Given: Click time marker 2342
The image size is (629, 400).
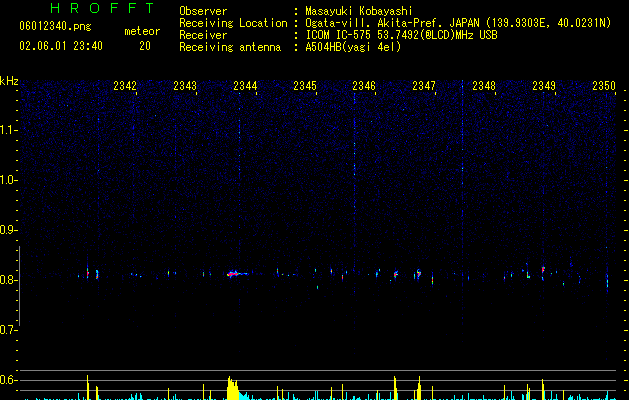Looking at the screenshot, I should [125, 86].
